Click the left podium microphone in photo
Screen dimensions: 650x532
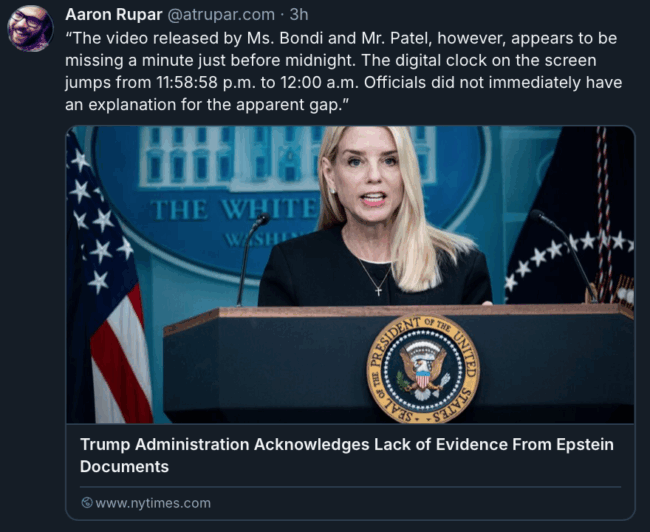point(251,259)
